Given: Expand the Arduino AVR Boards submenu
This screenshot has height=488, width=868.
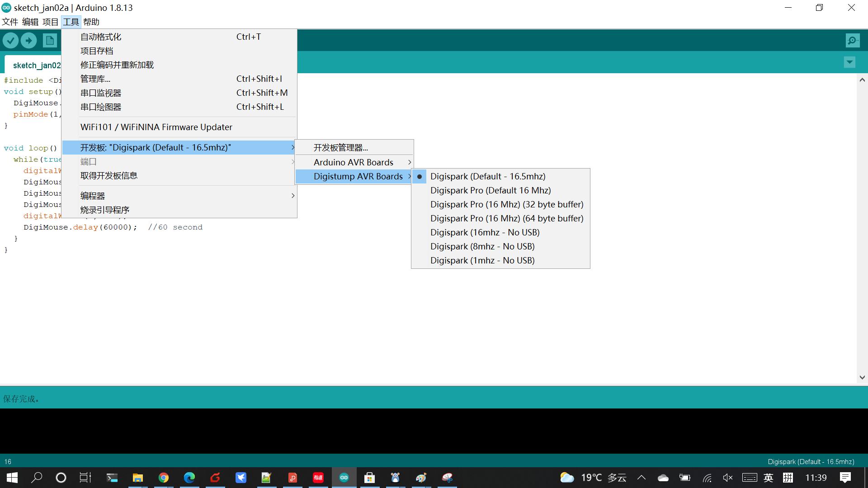Looking at the screenshot, I should (x=354, y=162).
